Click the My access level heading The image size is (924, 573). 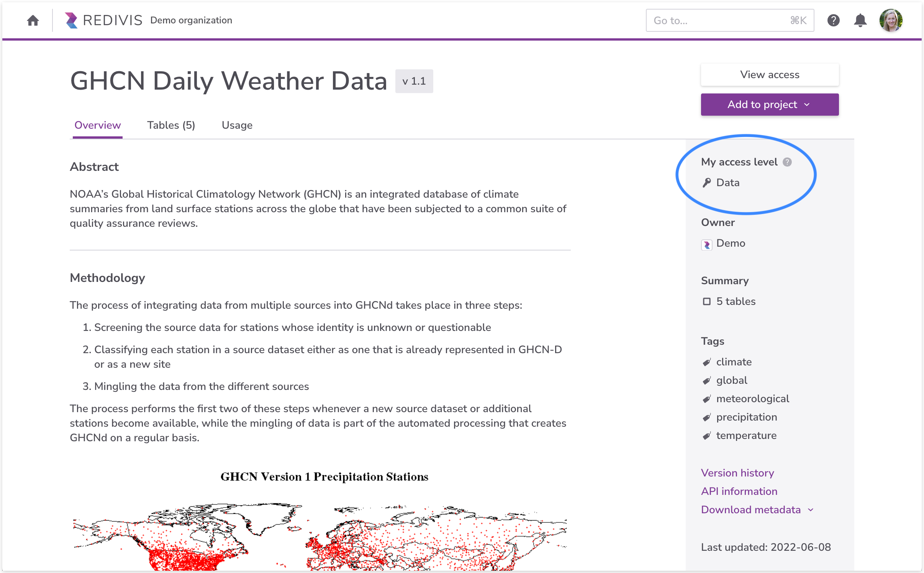pos(739,162)
